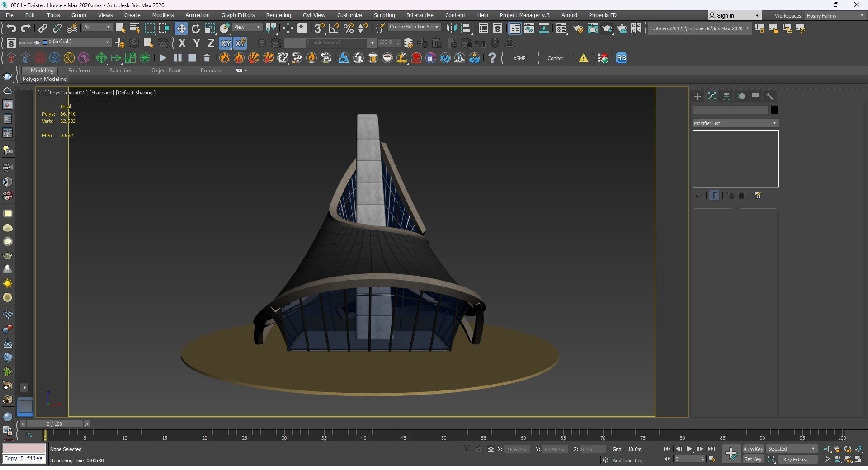This screenshot has width=868, height=470.
Task: Open the project path dropdown
Action: click(x=700, y=28)
